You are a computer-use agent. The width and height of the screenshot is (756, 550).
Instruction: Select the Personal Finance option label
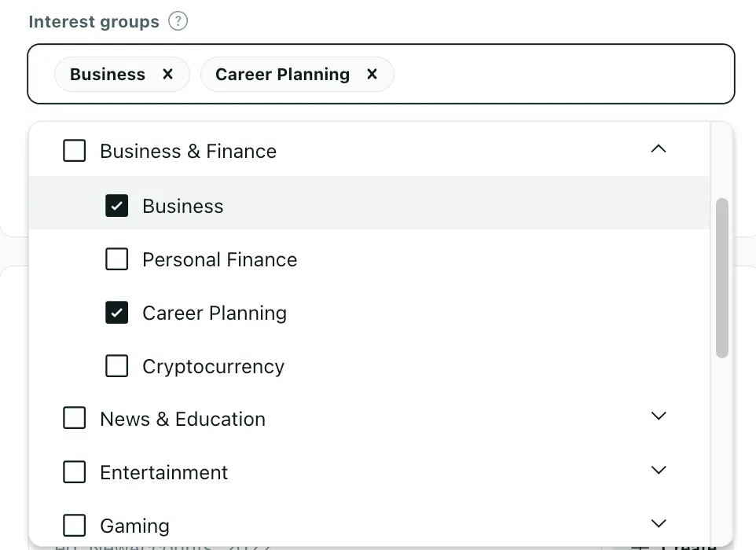[220, 259]
